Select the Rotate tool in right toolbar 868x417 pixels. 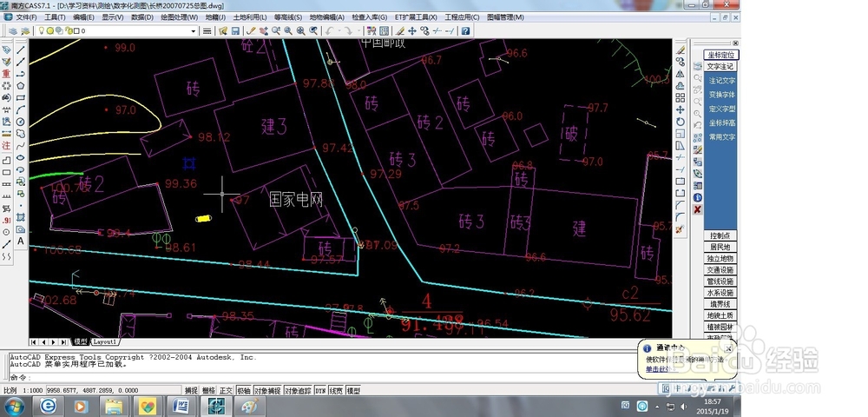coord(681,122)
